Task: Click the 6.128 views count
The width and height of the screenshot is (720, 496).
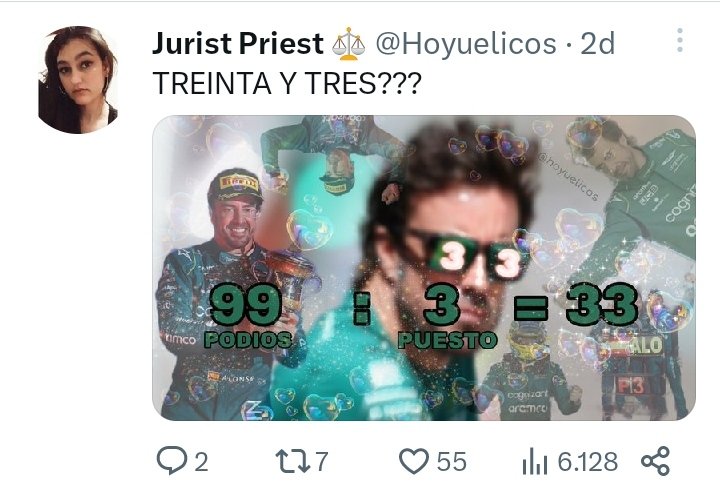Action: pyautogui.click(x=588, y=462)
